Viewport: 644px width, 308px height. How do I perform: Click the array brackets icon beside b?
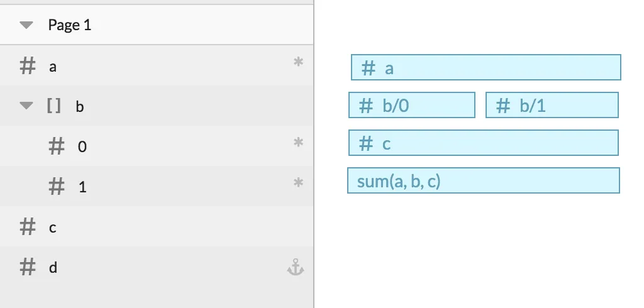tap(54, 106)
